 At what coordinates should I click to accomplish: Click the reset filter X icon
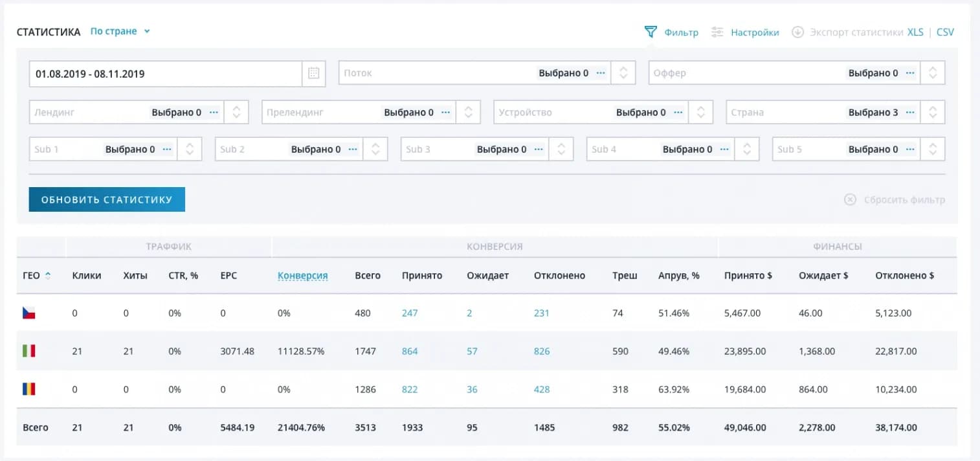[x=850, y=199]
